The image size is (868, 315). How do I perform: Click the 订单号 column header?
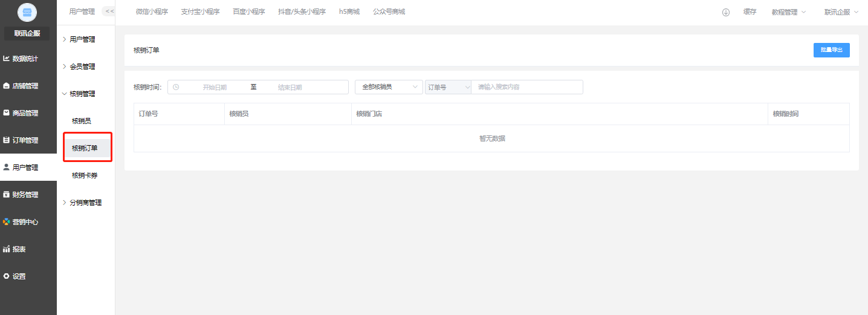click(x=148, y=114)
